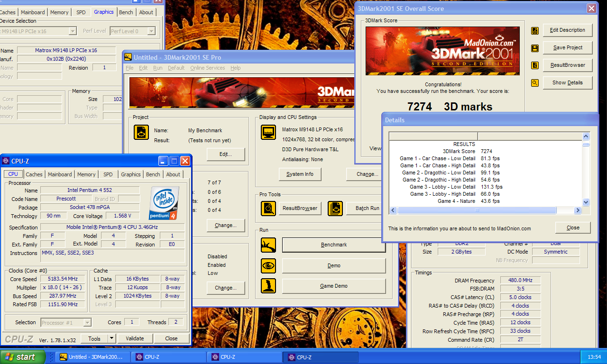The width and height of the screenshot is (607, 364).
Task: Open the Help menu in 3DMark2001
Action: coord(236,68)
